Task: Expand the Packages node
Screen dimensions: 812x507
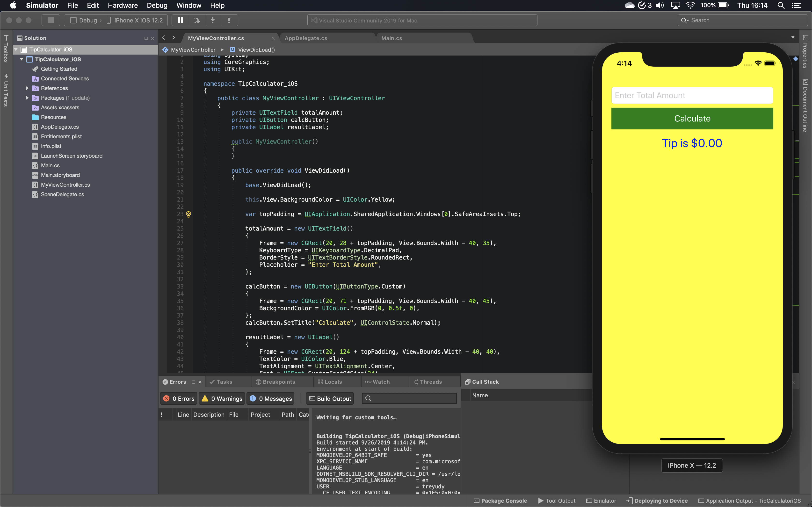Action: pos(27,98)
